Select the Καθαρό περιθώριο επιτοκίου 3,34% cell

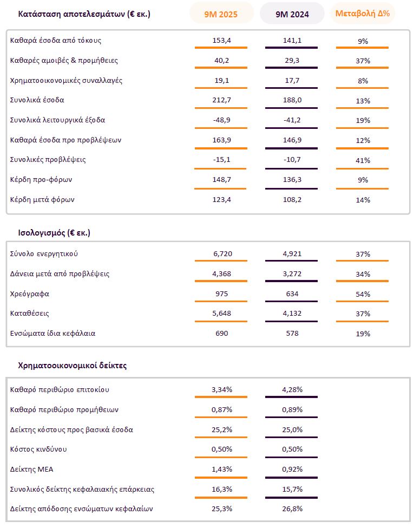(x=221, y=389)
